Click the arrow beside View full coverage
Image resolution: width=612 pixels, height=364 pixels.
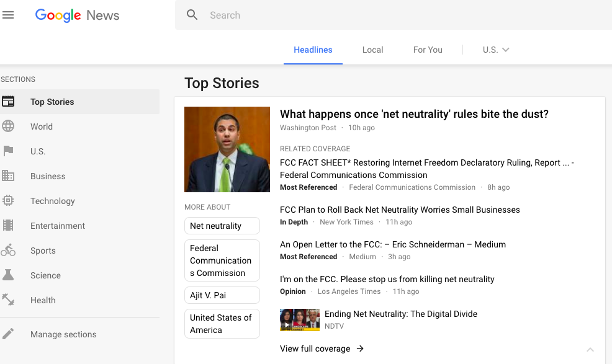360,348
